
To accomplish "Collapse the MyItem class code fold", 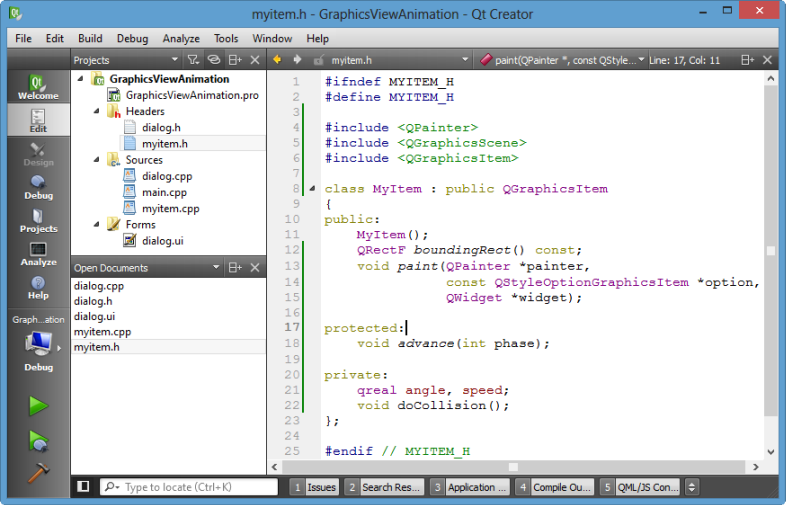I will tap(312, 189).
